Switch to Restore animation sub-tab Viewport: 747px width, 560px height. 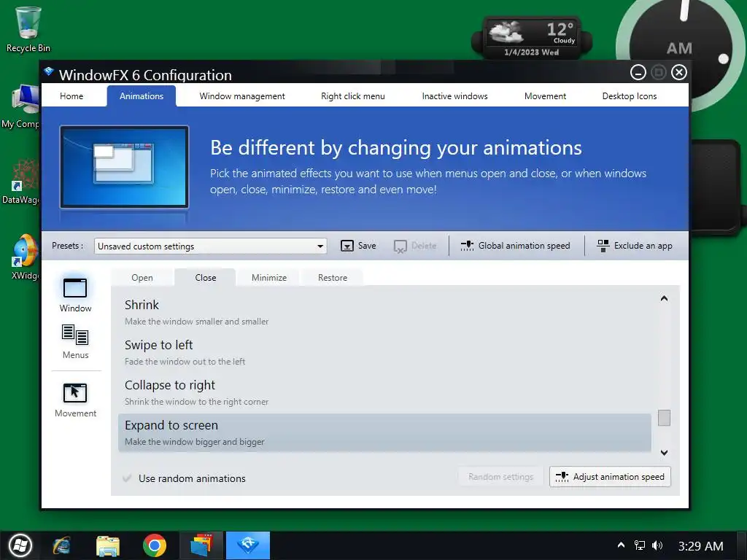pos(333,278)
